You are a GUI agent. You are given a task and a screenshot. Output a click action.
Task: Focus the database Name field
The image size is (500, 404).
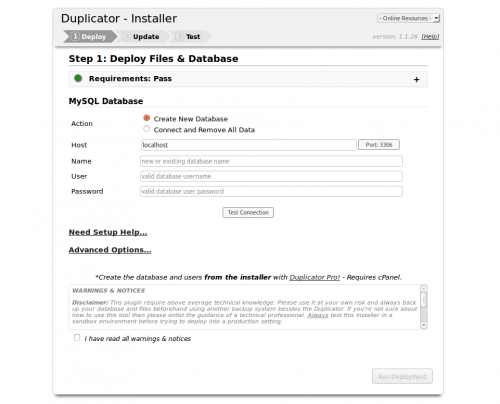pyautogui.click(x=271, y=161)
